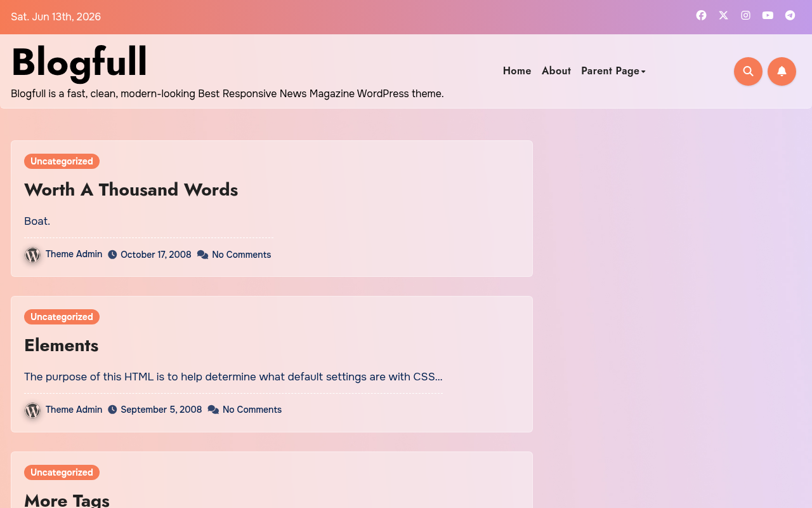Select Uncategorized badge above Worth A Thousand Words
812x508 pixels.
(62, 161)
